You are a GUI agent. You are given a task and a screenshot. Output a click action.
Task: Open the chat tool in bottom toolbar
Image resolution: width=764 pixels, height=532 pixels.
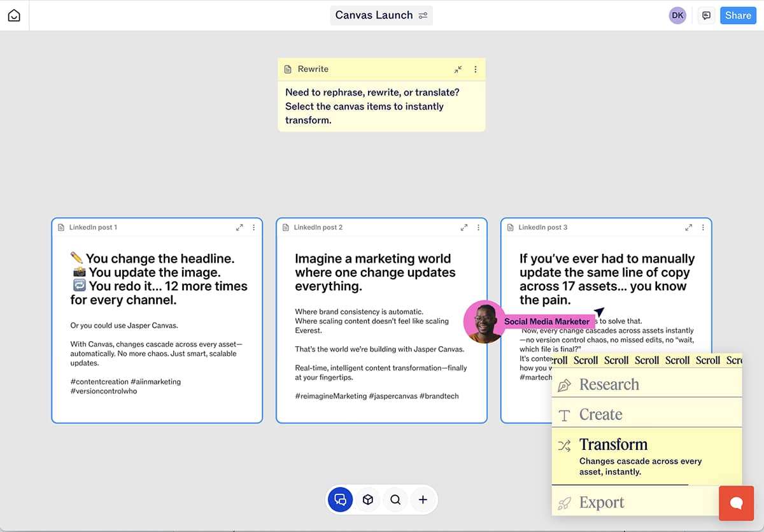coord(340,500)
